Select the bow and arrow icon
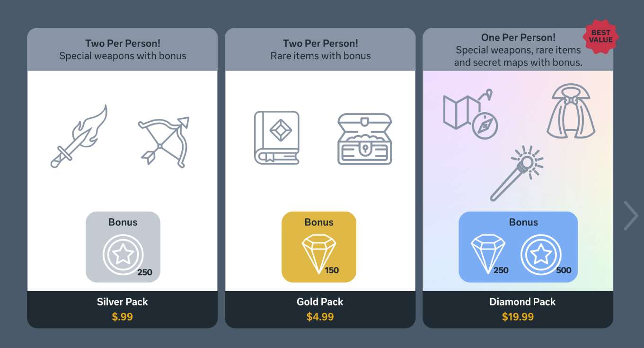 pos(164,142)
